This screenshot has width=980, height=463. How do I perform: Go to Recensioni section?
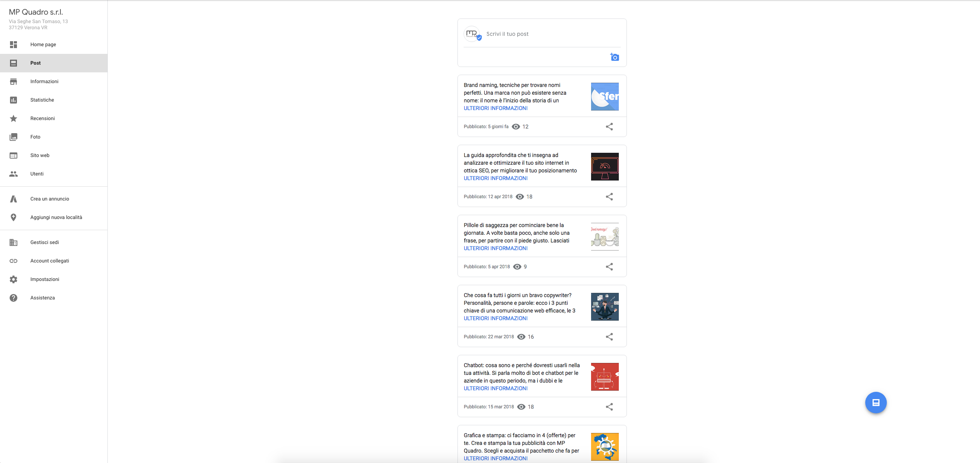click(x=54, y=119)
